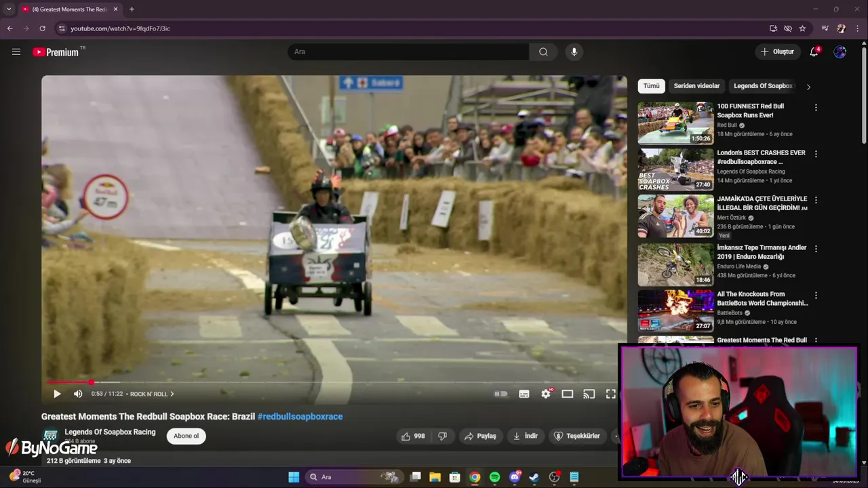Close the Greatest Moments tab
The width and height of the screenshot is (868, 488).
tap(115, 9)
